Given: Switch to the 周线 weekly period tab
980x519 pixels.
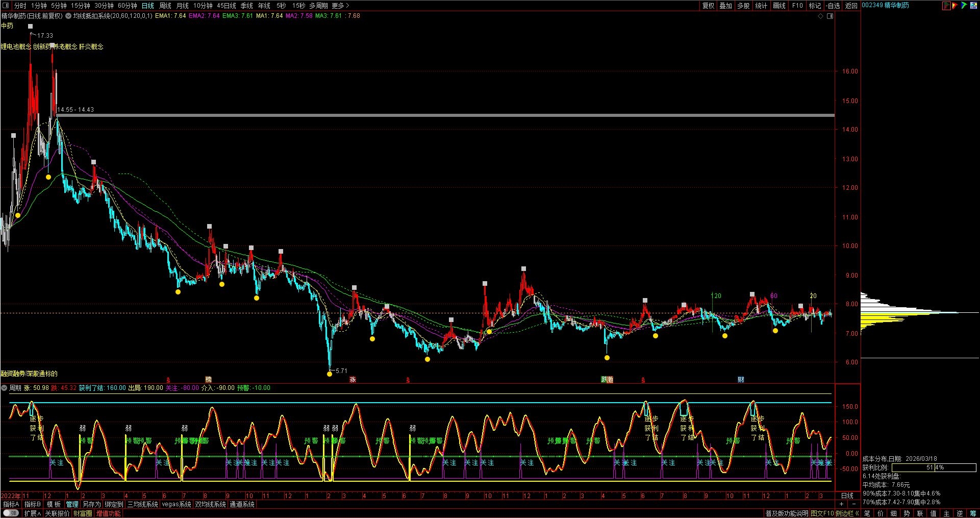Looking at the screenshot, I should (165, 6).
